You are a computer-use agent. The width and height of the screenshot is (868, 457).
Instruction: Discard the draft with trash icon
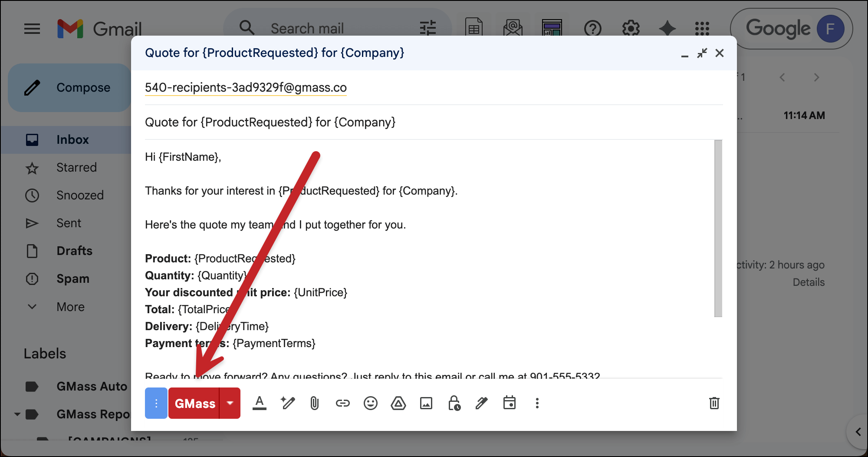(714, 404)
